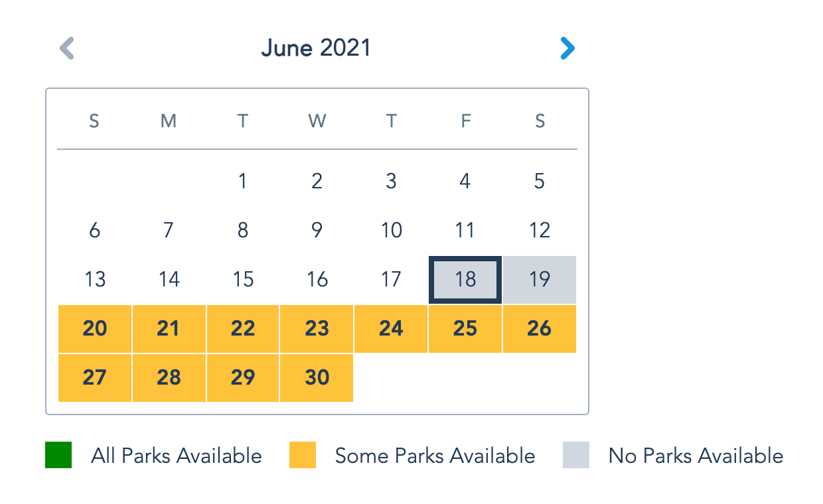Choose Thursday June 24
Viewport: 823px width, 504px height.
pos(391,329)
